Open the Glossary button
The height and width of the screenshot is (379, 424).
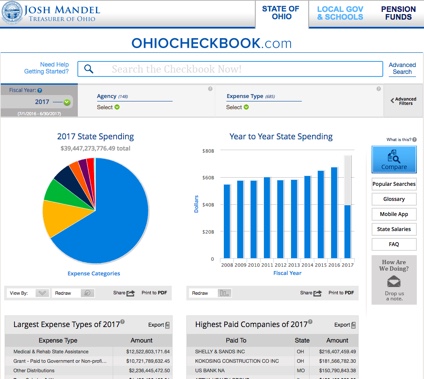[394, 199]
